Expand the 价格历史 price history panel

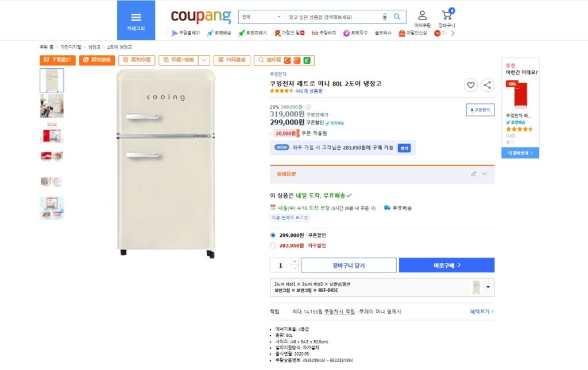click(484, 174)
